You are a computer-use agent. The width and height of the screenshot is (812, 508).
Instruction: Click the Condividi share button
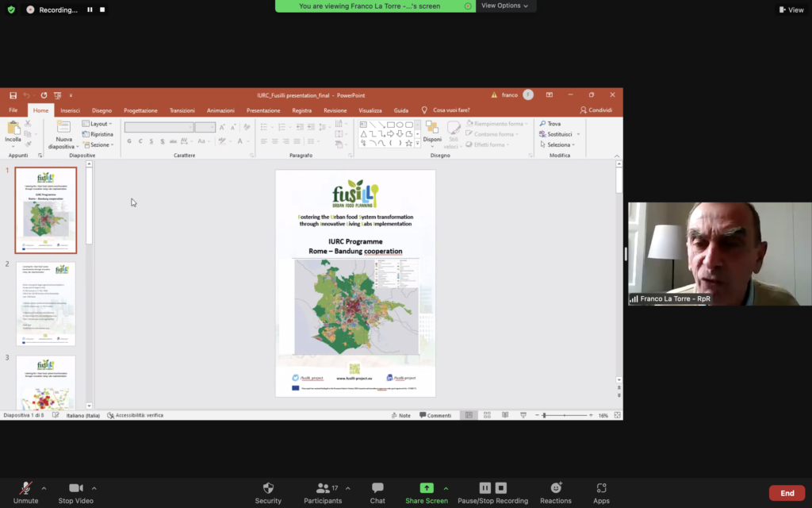pos(596,110)
